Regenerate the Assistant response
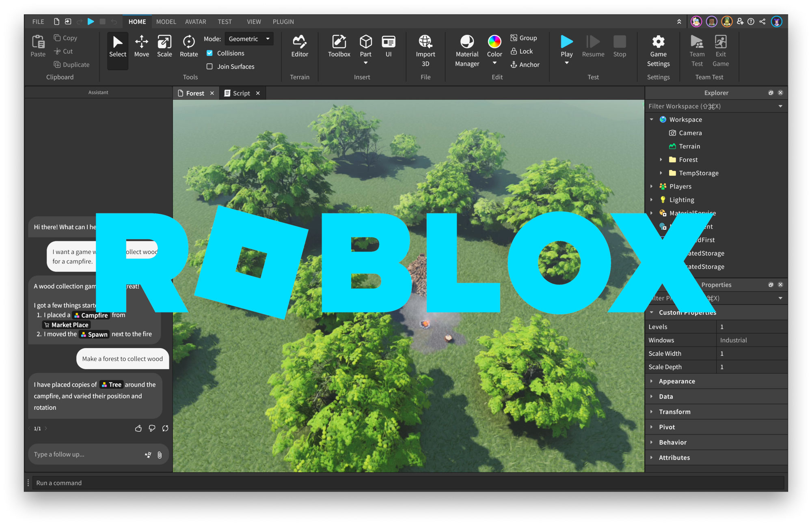The height and width of the screenshot is (525, 812). [x=165, y=428]
